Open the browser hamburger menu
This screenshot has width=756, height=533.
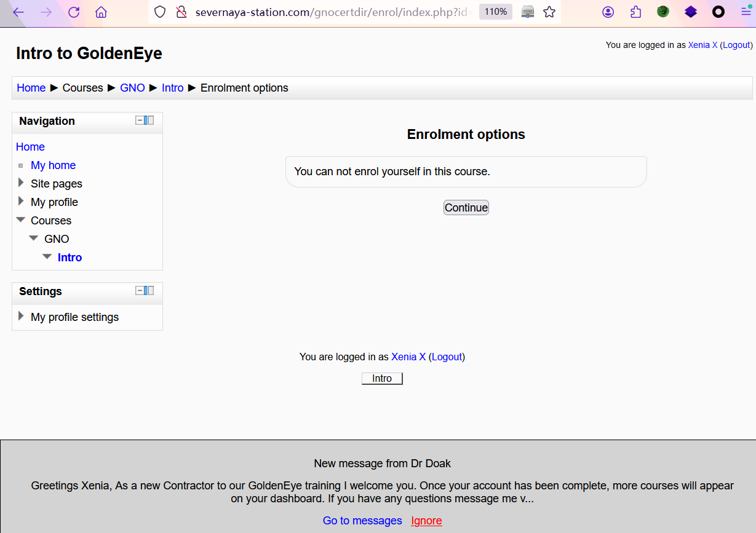746,12
